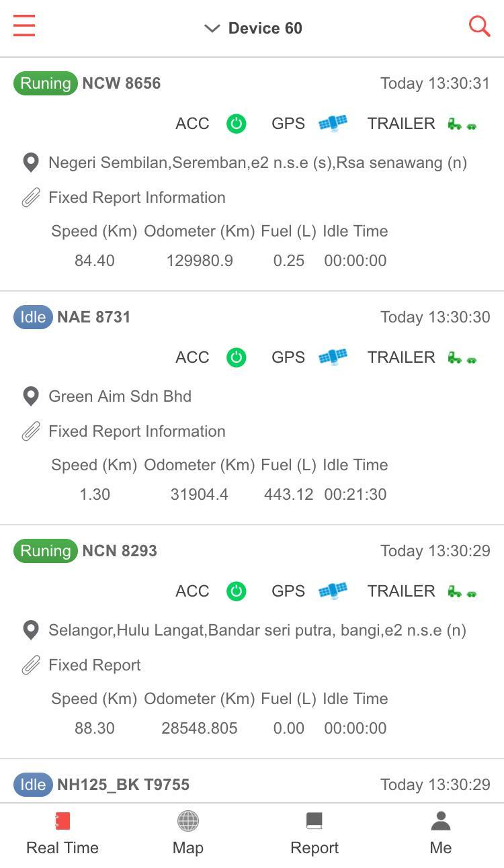The width and height of the screenshot is (504, 868).
Task: Select the Real Time tab
Action: [62, 834]
